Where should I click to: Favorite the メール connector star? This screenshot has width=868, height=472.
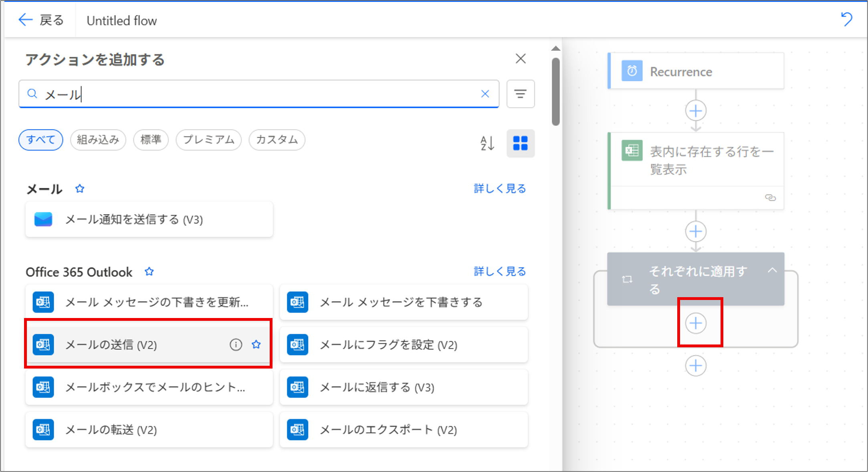(x=80, y=189)
